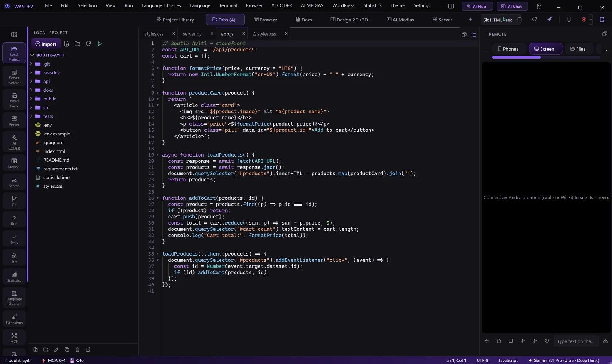Open the Extensions sidebar panel

[14, 319]
